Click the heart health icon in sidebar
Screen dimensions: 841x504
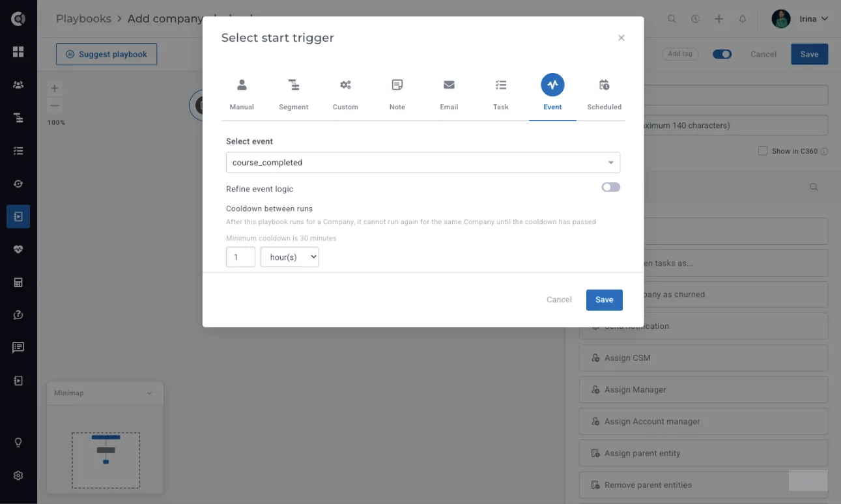(x=18, y=249)
